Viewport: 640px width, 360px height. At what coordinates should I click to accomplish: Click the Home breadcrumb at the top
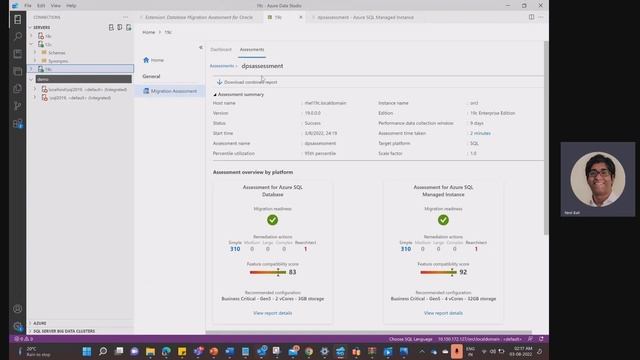[149, 32]
